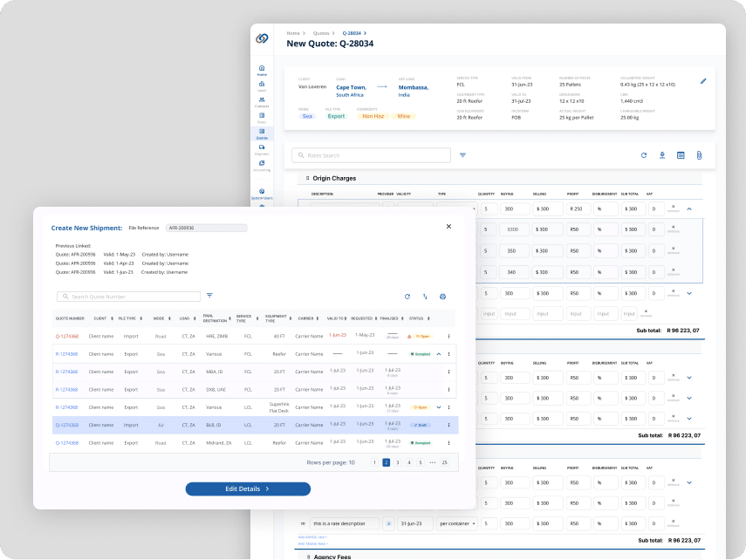746x560 pixels.
Task: Click the filter icon beside Search Quote Number
Action: (x=209, y=297)
